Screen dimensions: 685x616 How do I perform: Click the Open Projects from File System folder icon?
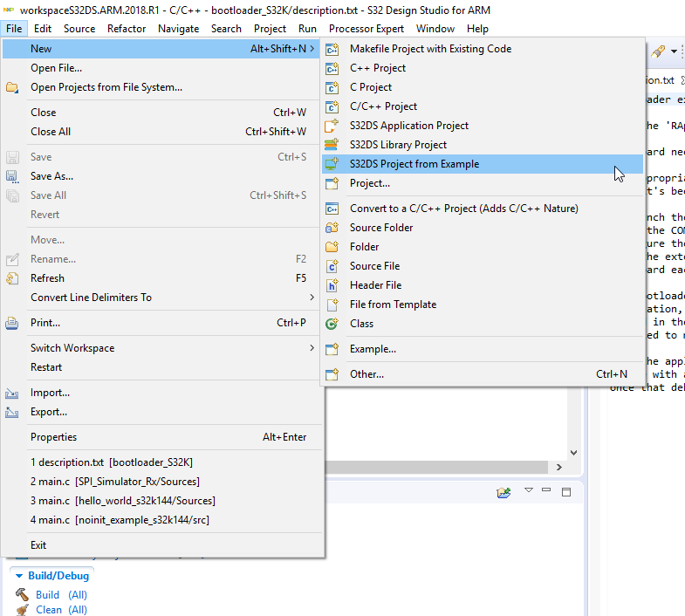click(12, 87)
